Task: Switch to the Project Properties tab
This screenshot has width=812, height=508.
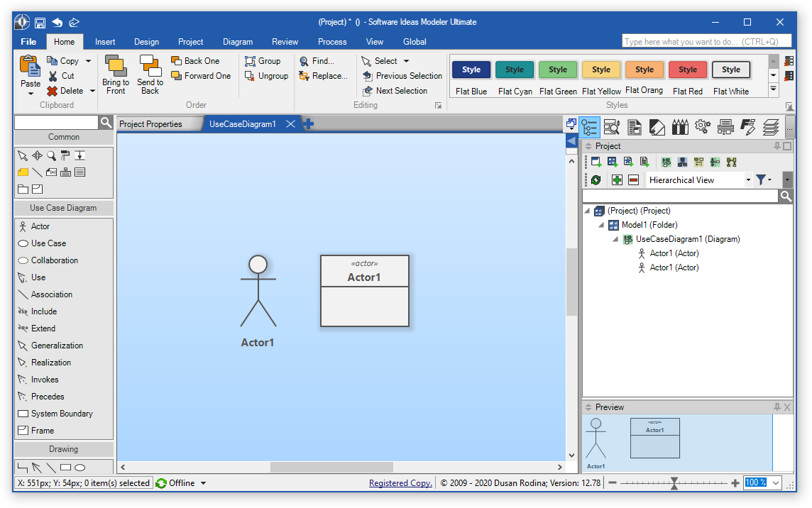Action: (150, 124)
